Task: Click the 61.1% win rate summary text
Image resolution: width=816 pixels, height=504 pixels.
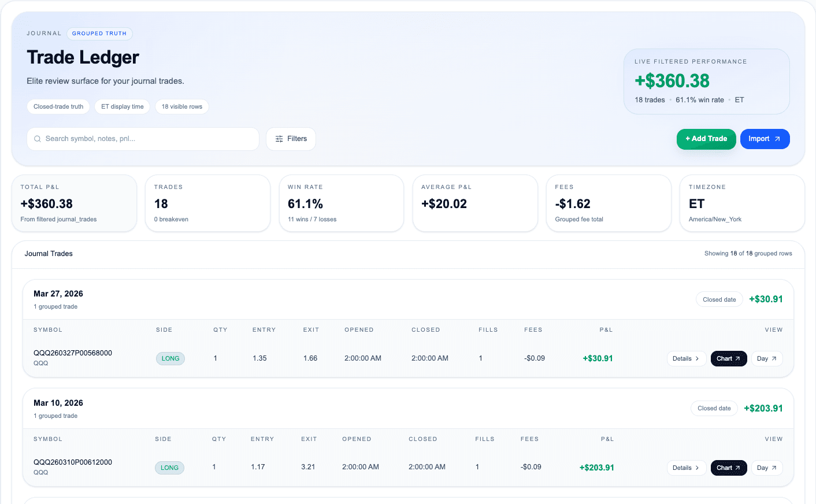Action: coord(700,100)
